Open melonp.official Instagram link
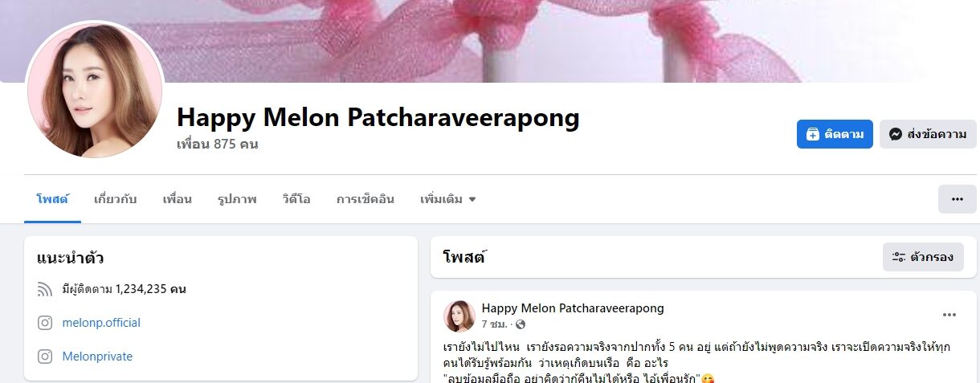The image size is (980, 383). [x=101, y=323]
